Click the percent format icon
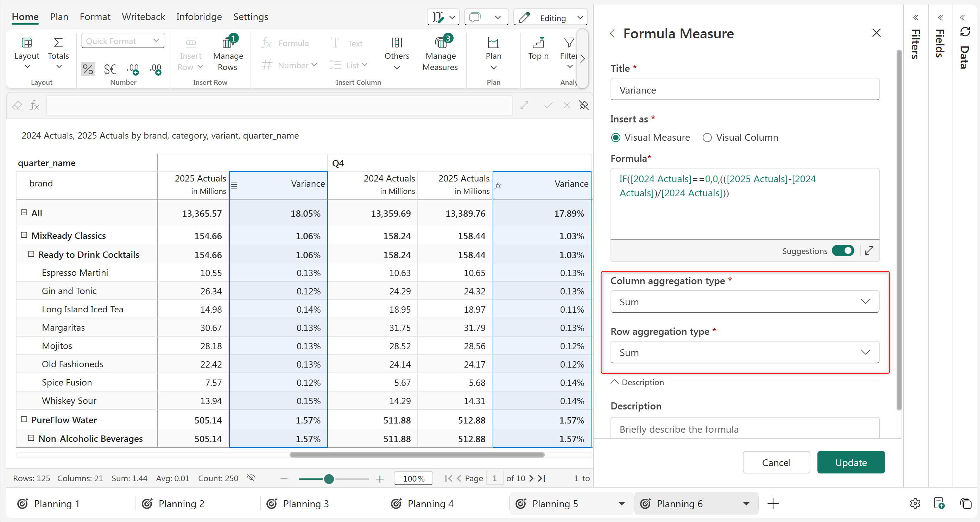Viewport: 980px width, 522px height. [88, 69]
